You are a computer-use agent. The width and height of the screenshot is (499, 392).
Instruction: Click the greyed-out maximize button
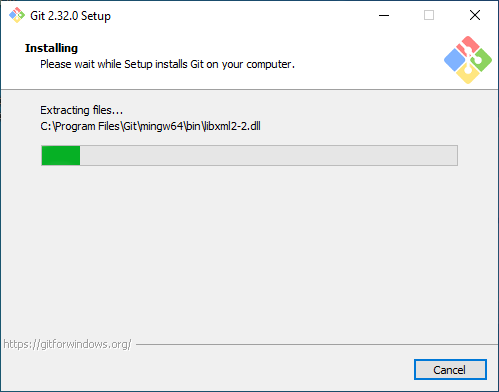pos(429,15)
